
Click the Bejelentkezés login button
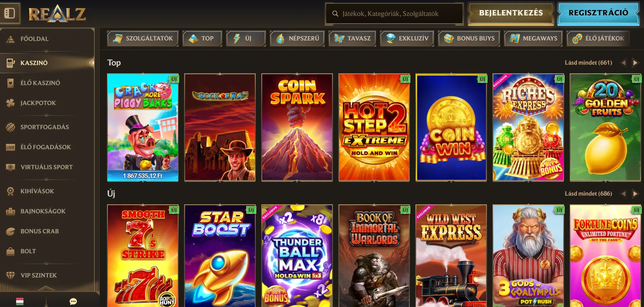coord(511,13)
